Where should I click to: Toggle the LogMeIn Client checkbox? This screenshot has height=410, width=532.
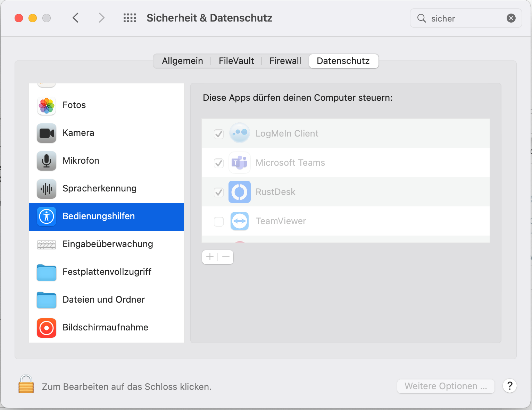pos(219,134)
